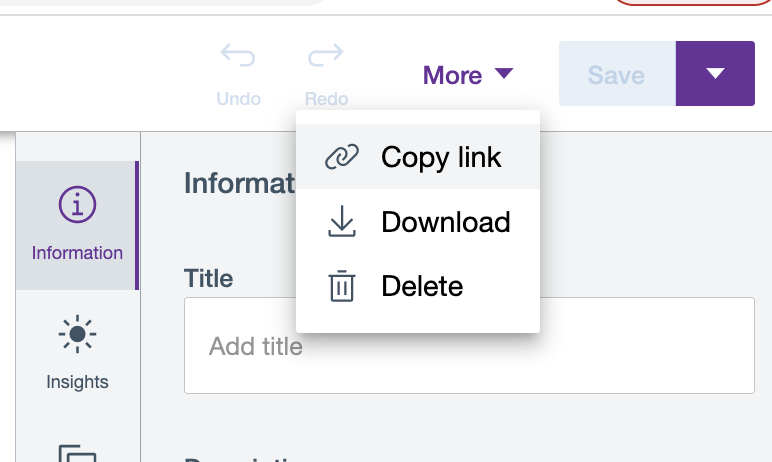Click the download arrow icon

point(342,222)
